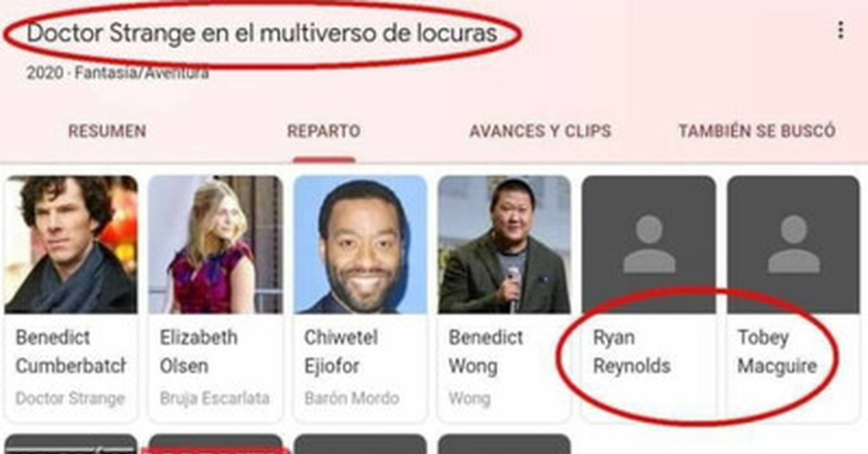The image size is (868, 454).
Task: Switch to the RESUMEN tab
Action: [107, 131]
